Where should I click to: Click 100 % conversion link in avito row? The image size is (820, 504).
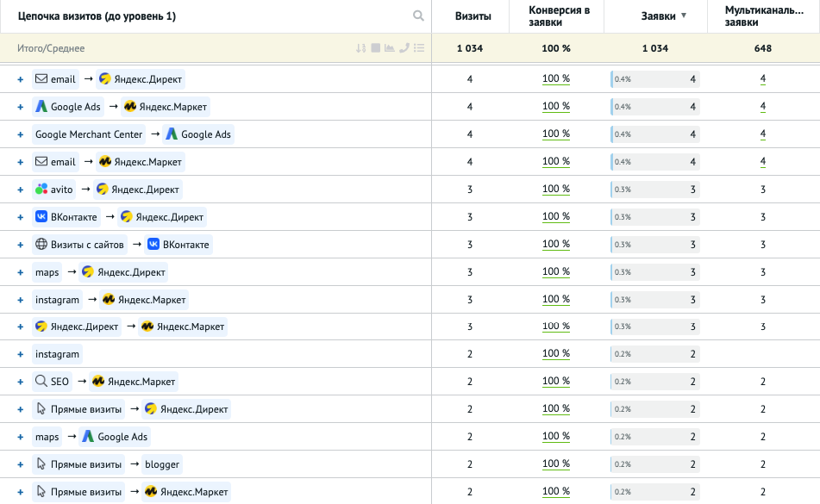tap(556, 190)
